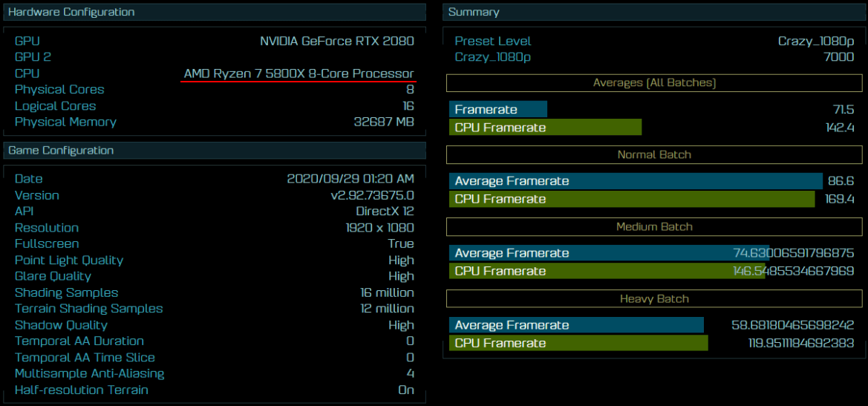868x406 pixels.
Task: Click the Multisample Anti-Aliasing label
Action: coord(89,373)
